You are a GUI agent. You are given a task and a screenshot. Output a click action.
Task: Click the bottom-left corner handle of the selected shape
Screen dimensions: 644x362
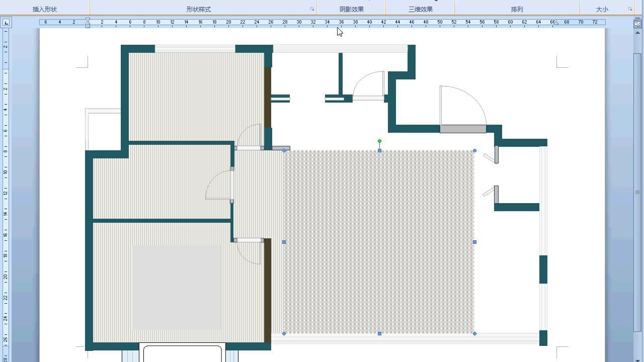284,333
